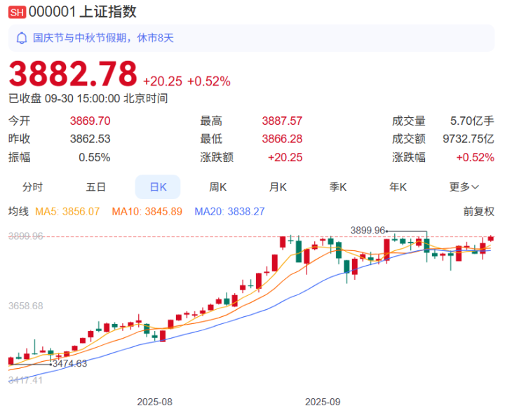The width and height of the screenshot is (505, 420).
Task: Click the MA10: 3845.89 indicator label
Action: point(147,212)
